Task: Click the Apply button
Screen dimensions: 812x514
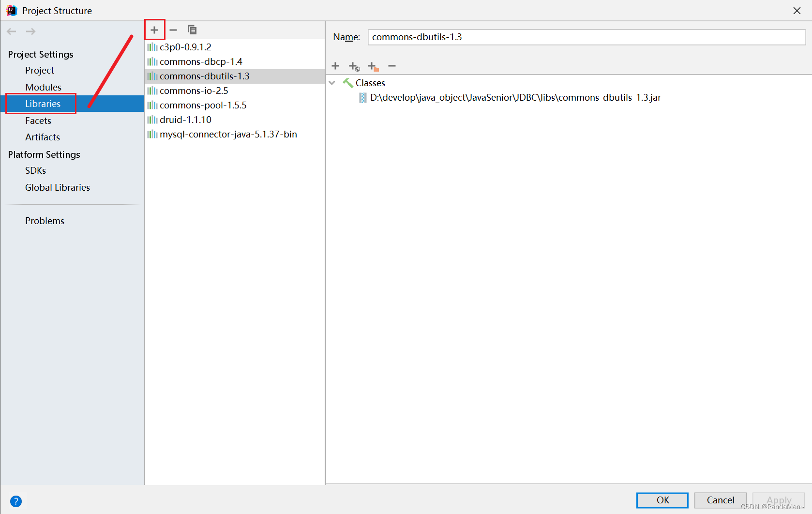Action: (x=779, y=500)
